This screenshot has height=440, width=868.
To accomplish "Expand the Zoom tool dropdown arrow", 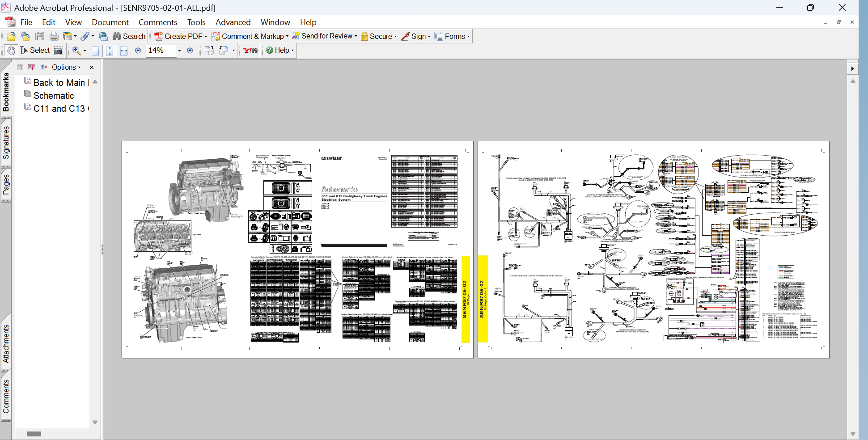I will click(x=85, y=51).
